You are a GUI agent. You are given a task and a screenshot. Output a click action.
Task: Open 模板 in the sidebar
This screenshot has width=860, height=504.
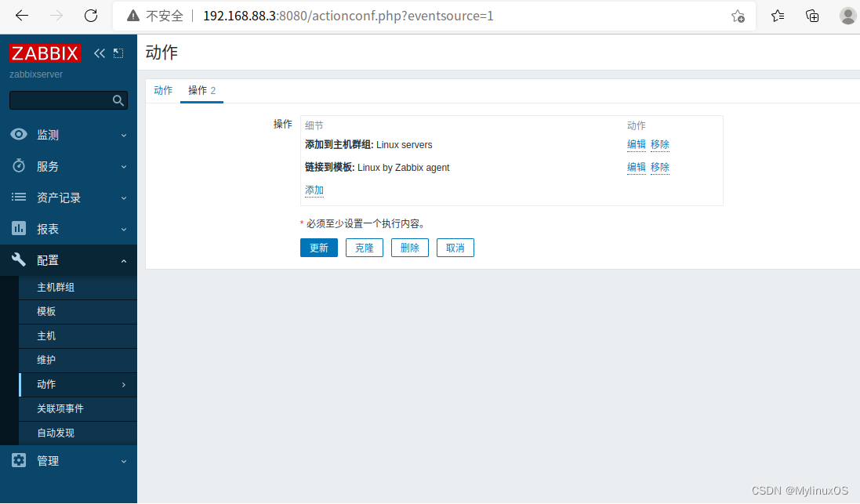pyautogui.click(x=78, y=311)
